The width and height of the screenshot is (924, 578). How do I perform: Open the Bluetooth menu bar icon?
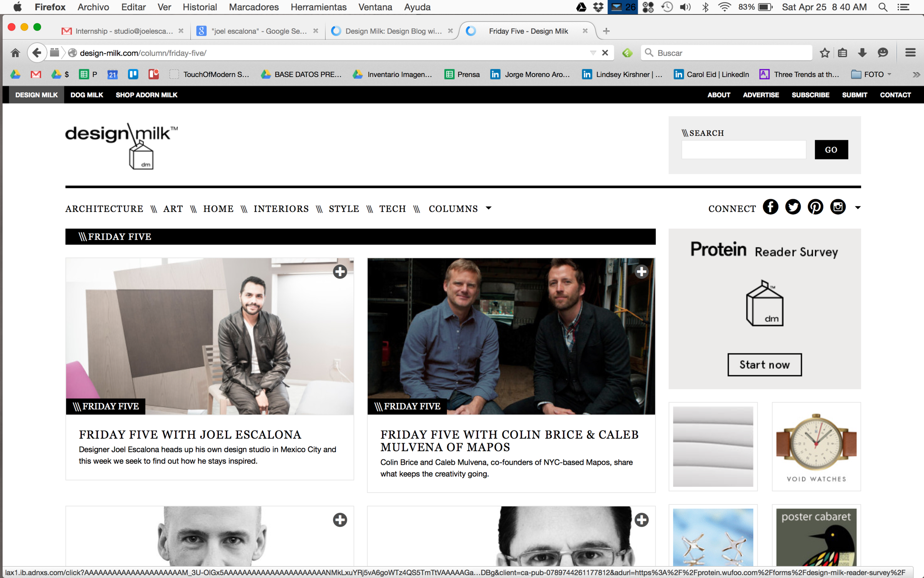point(705,7)
